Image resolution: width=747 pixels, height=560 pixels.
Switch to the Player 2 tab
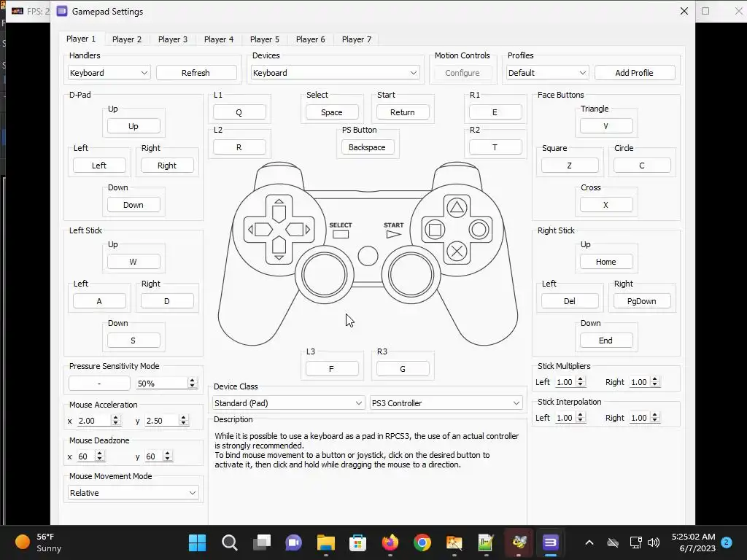tap(127, 39)
